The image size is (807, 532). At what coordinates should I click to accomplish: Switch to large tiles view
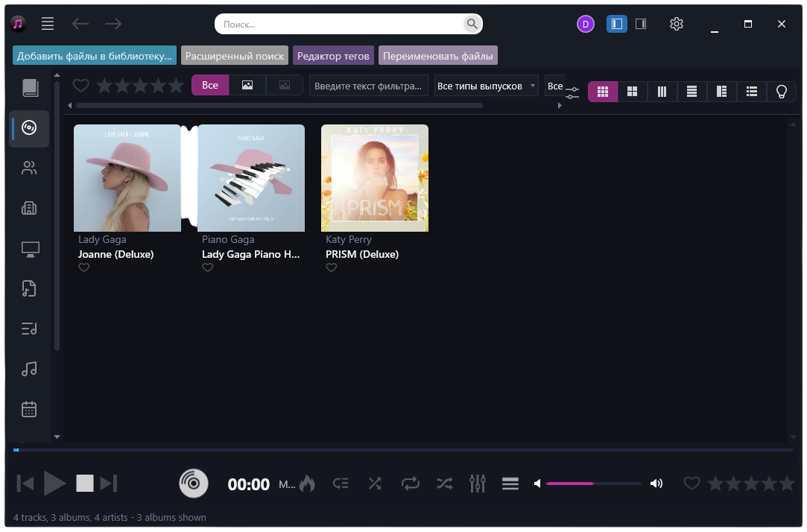pos(632,92)
